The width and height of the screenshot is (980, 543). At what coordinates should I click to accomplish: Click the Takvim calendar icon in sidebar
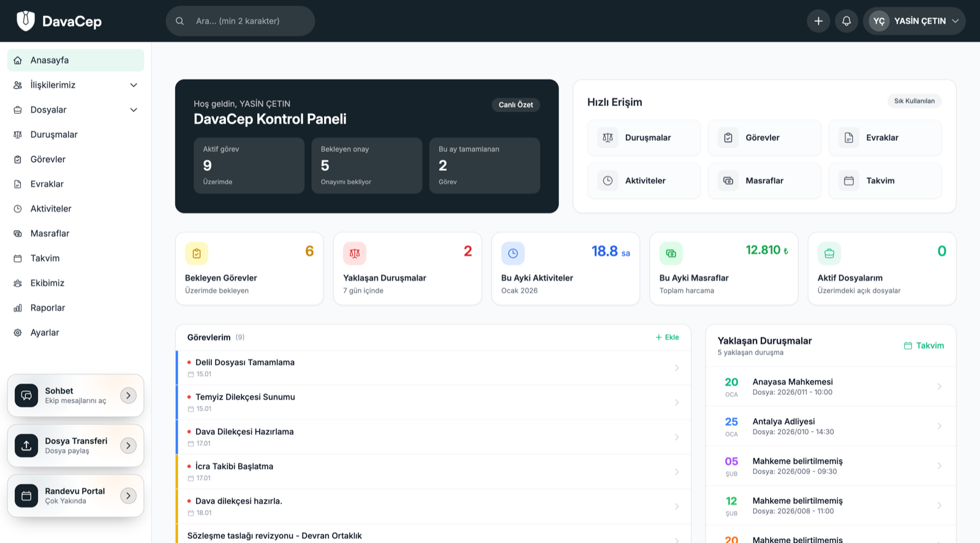click(x=18, y=258)
